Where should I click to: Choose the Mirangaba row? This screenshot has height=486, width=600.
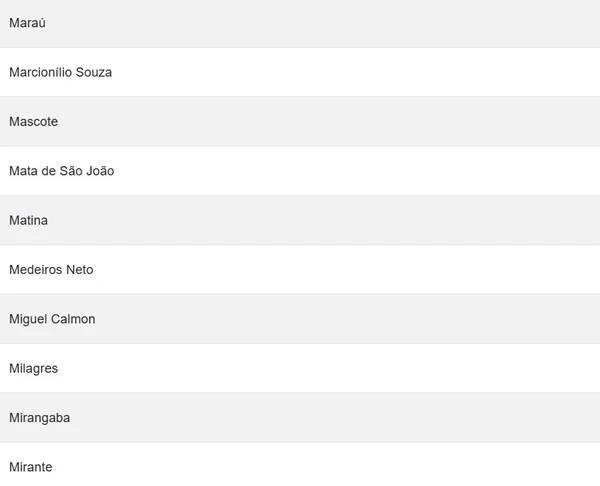tap(300, 417)
